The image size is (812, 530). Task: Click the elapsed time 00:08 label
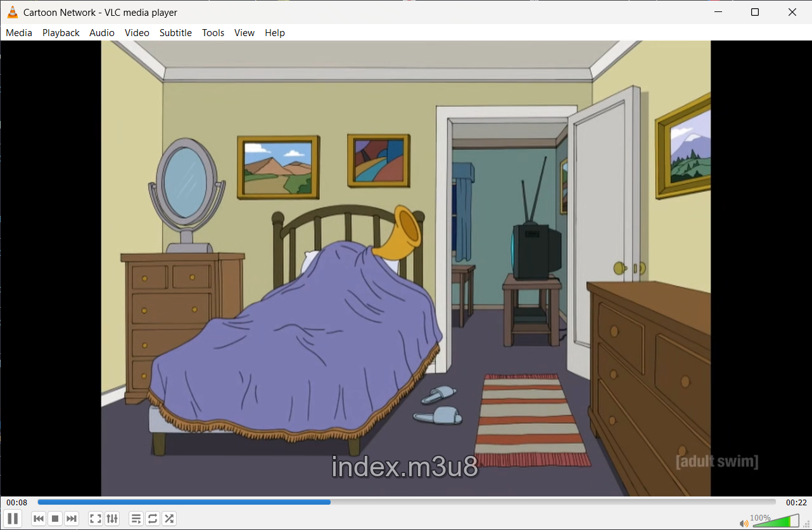click(17, 503)
